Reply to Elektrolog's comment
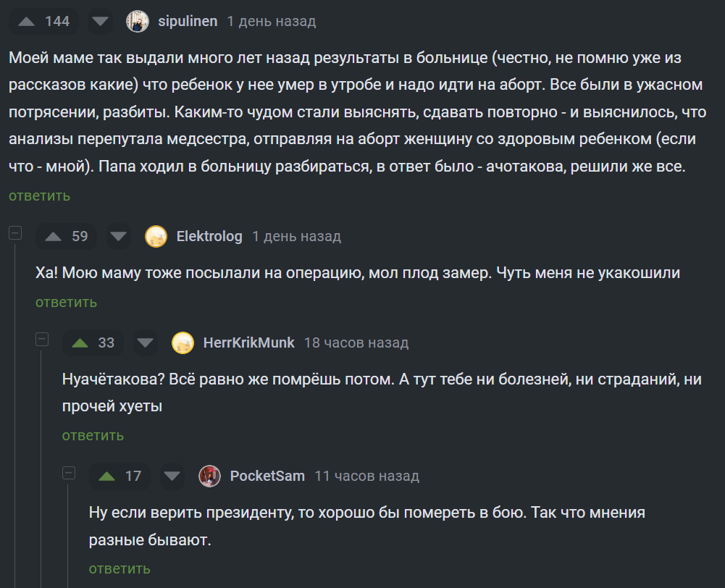This screenshot has width=725, height=588. pyautogui.click(x=66, y=302)
